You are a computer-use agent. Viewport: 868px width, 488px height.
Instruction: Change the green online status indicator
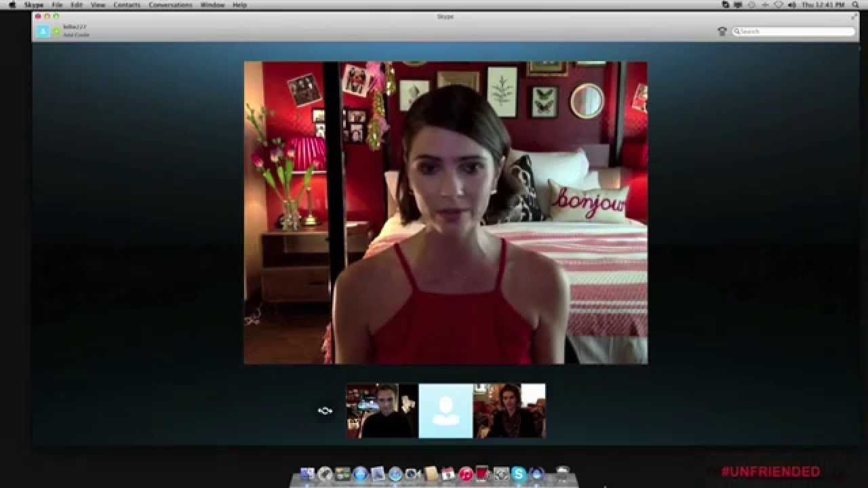click(x=57, y=31)
